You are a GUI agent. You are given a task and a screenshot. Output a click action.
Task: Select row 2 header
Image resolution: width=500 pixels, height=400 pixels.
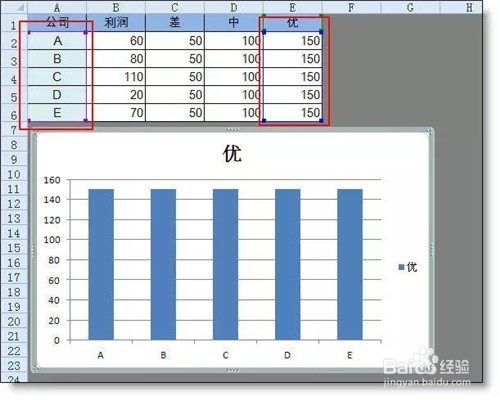(x=14, y=41)
